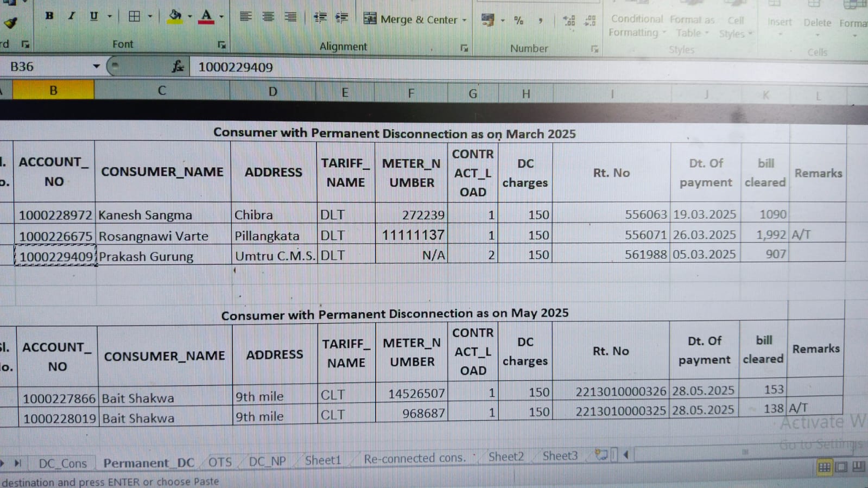Click the Increase Indent icon
The height and width of the screenshot is (488, 868).
click(x=342, y=18)
